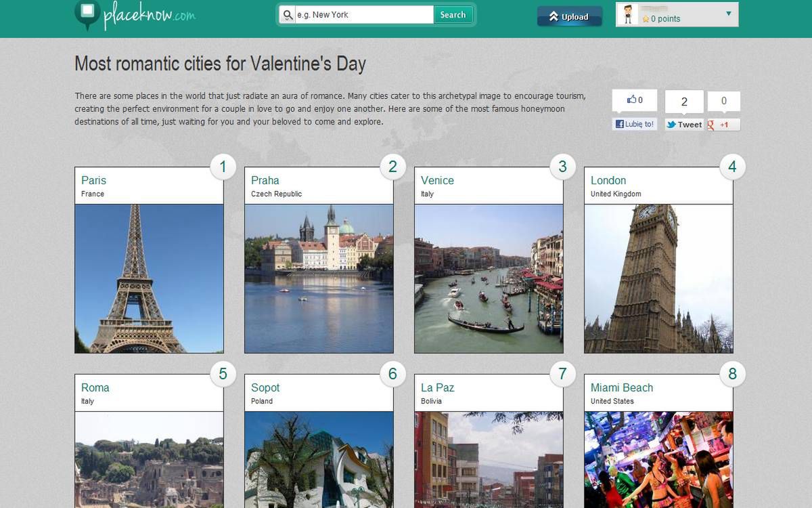
Task: Open the Google +1 count bubble
Action: (723, 102)
